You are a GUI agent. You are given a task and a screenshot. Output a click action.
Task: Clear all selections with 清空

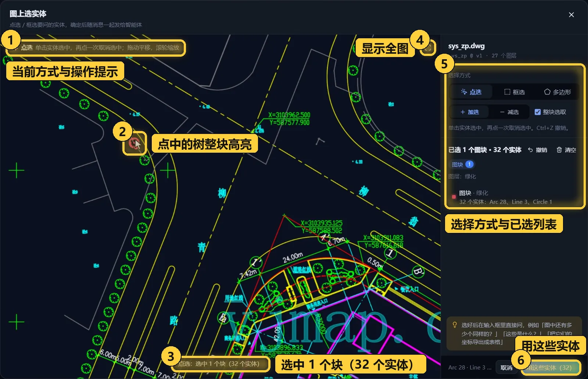(566, 150)
